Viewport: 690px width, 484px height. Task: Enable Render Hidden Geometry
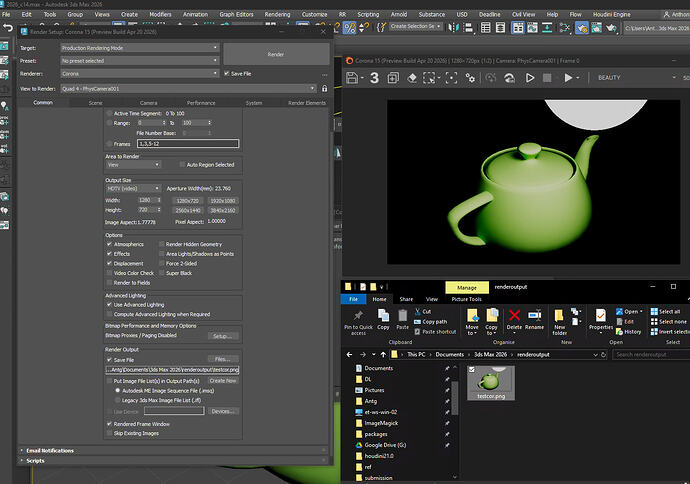(161, 244)
